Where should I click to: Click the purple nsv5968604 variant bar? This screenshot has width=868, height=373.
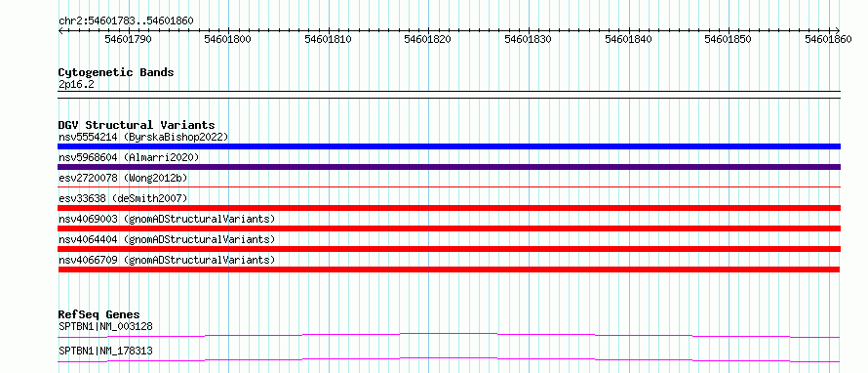449,167
